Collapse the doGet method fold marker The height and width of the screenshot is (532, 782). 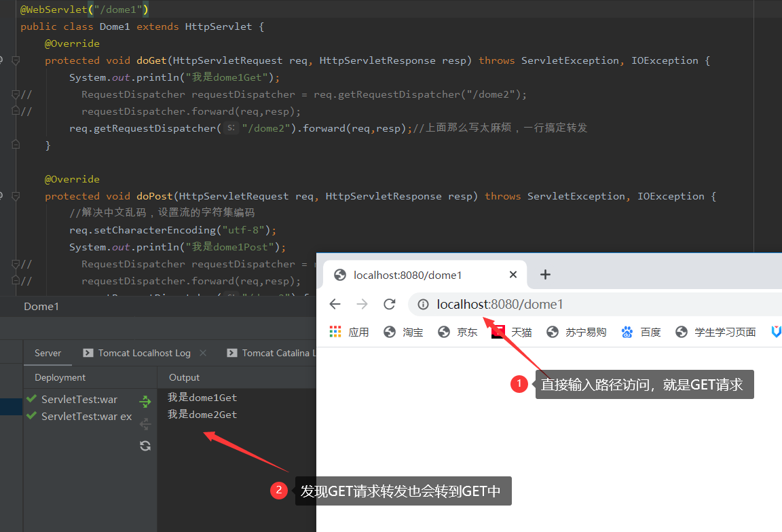coord(16,60)
